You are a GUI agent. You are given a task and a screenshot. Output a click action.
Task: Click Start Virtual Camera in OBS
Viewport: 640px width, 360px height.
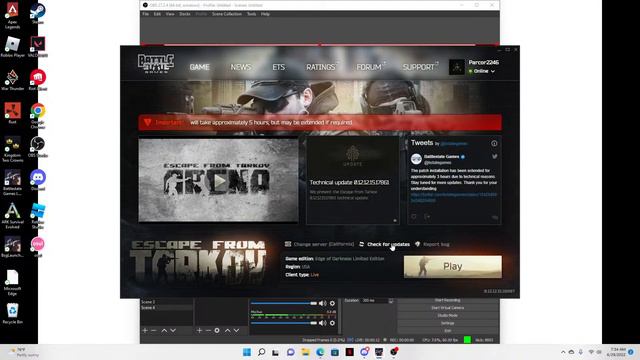click(x=448, y=308)
